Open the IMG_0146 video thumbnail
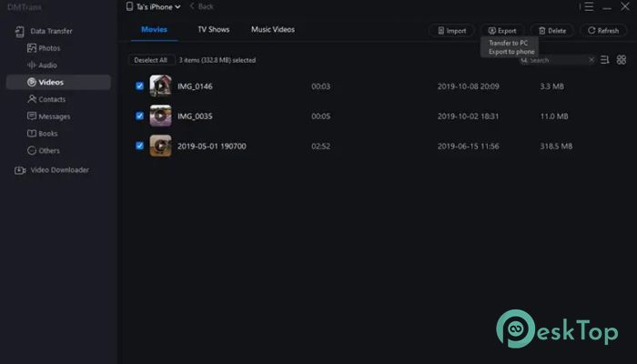Screen dimensions: 637x364 pos(160,86)
